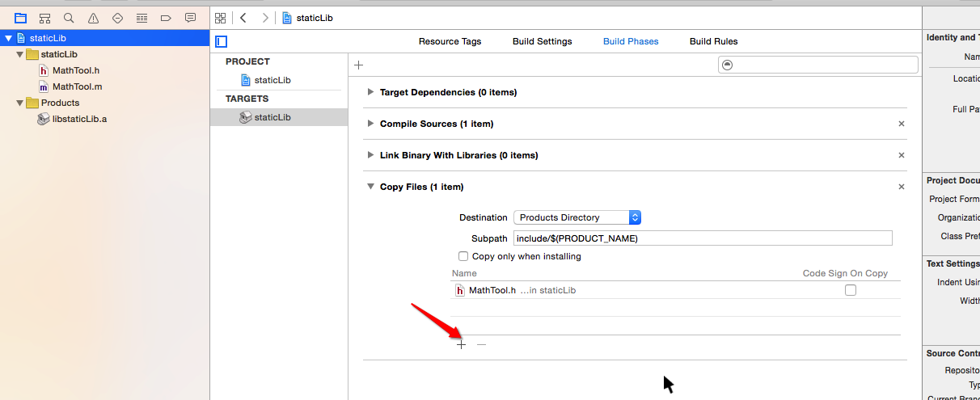Select the staticLib project root row
This screenshot has width=980, height=400.
(104, 38)
